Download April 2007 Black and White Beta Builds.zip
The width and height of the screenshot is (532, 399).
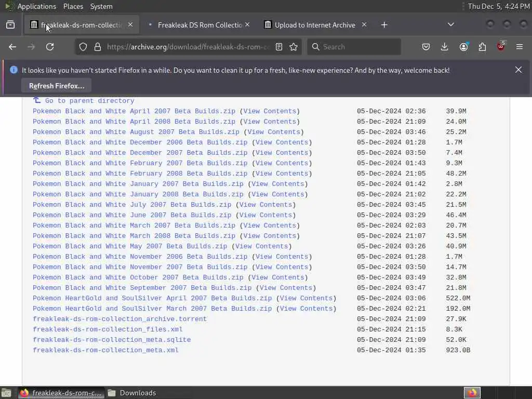134,111
